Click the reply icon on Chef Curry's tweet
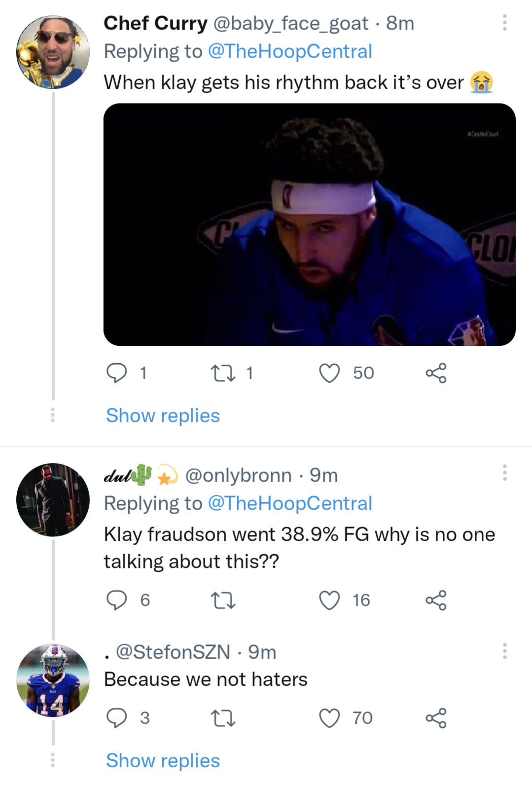This screenshot has width=532, height=786. coord(117,373)
